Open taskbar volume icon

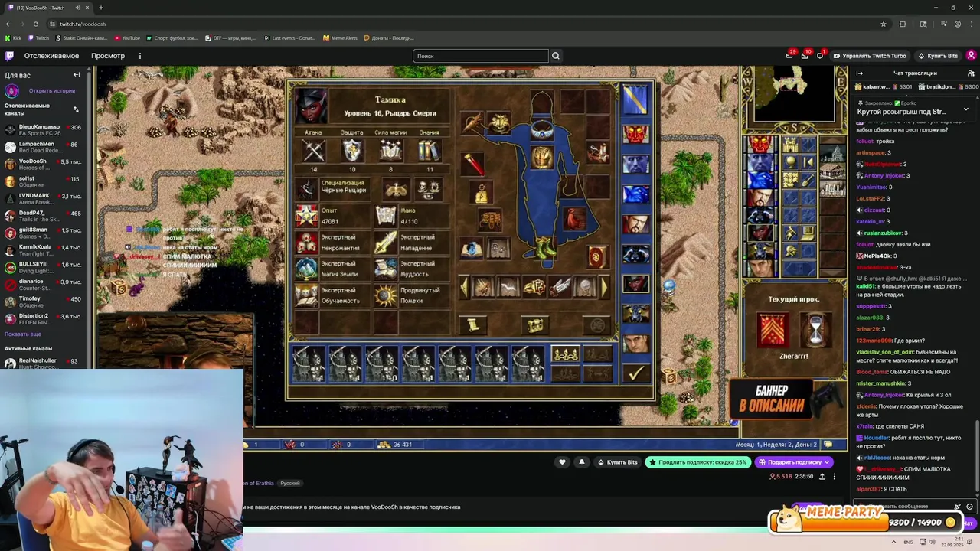pyautogui.click(x=933, y=542)
